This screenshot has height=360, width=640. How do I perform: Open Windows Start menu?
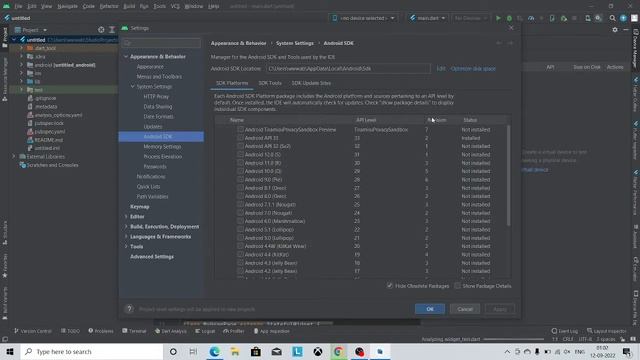[x=10, y=351]
